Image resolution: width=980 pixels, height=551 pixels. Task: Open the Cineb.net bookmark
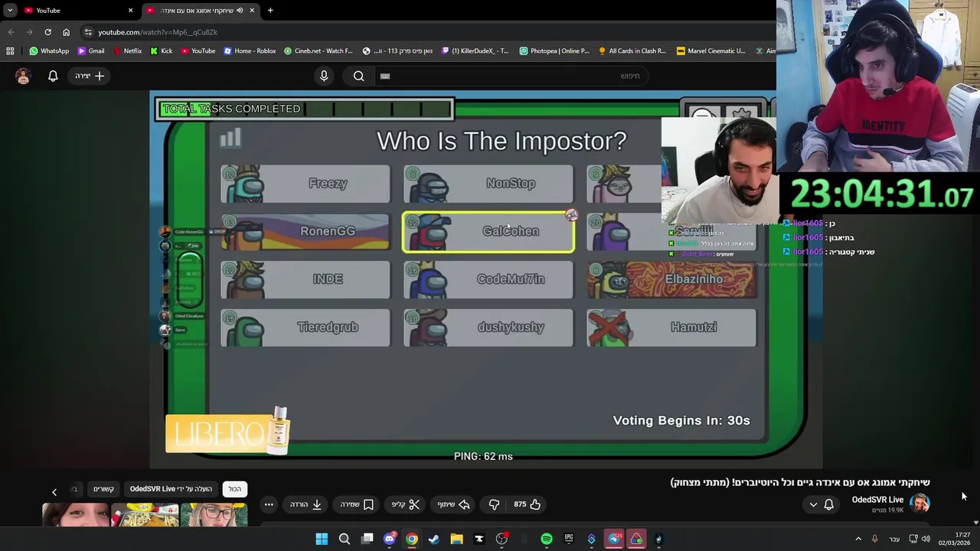[x=318, y=51]
